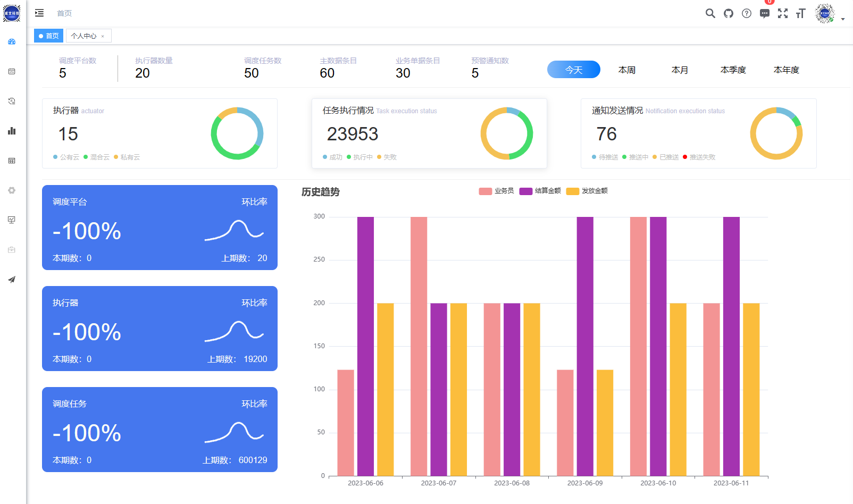Click the yellow 发放金额 legend swatch
Viewport: 853px width, 504px height.
pyautogui.click(x=573, y=191)
